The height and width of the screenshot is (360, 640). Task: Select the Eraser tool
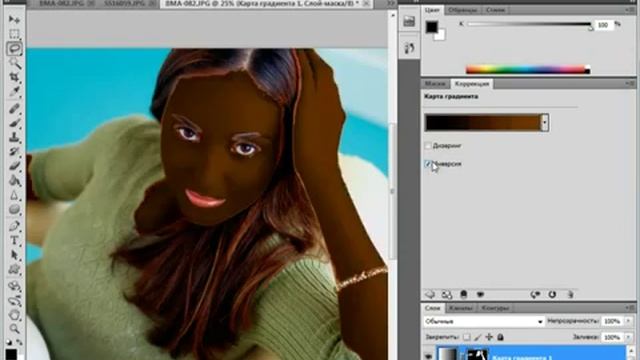pyautogui.click(x=14, y=166)
